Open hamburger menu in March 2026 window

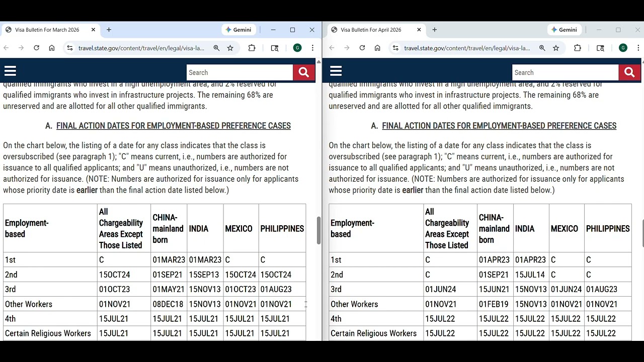10,72
